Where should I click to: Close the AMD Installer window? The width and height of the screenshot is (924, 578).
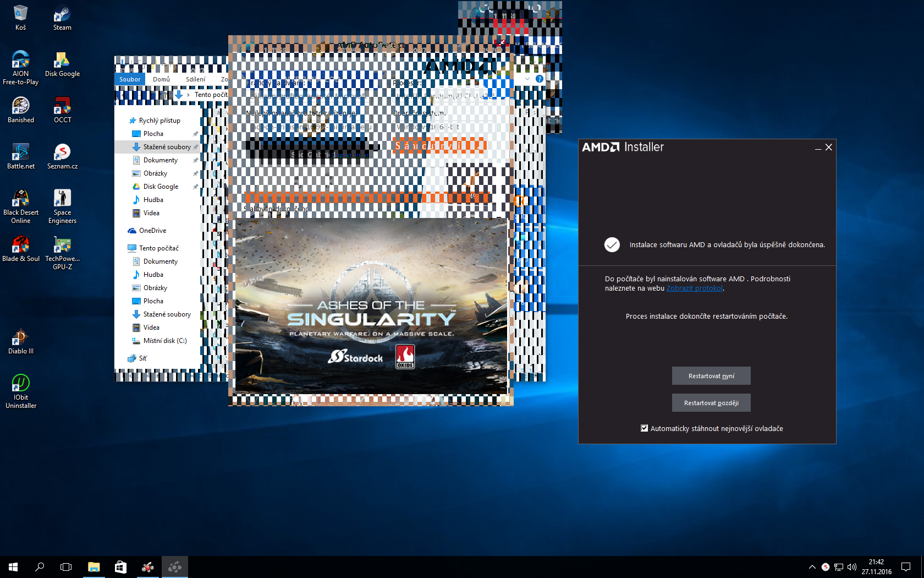829,147
